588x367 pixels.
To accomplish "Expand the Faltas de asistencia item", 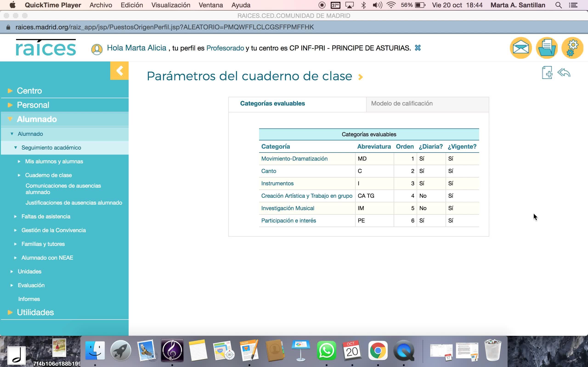I will [x=46, y=216].
